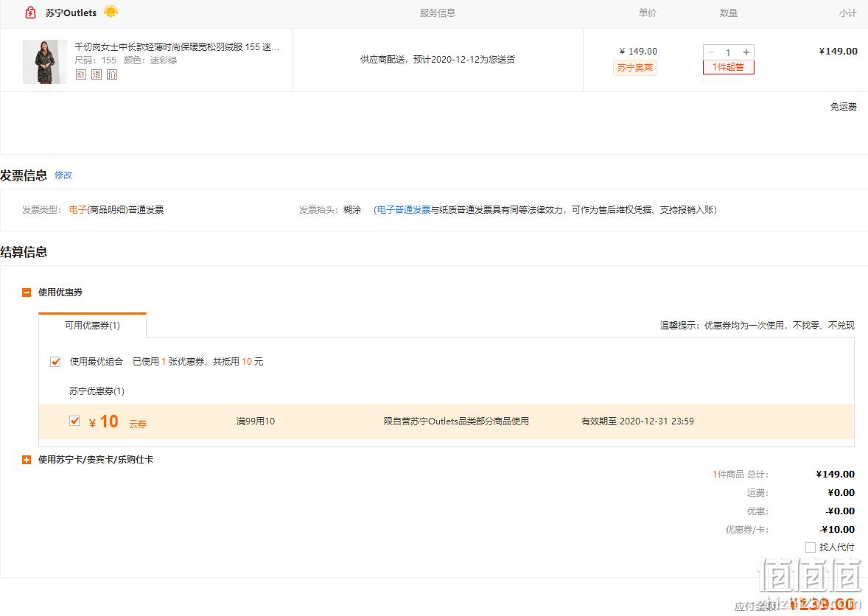This screenshot has width=868, height=616.
Task: Click the invoice title 糊涂
Action: click(352, 210)
